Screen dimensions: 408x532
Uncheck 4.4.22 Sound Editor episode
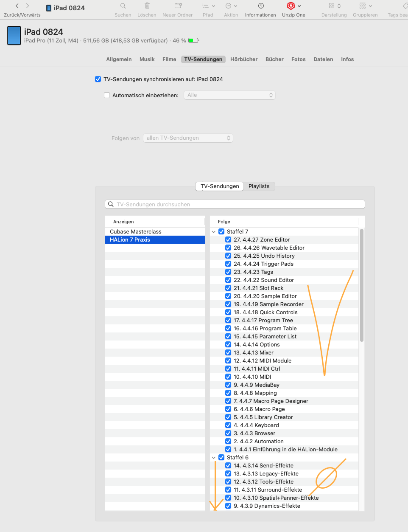click(228, 280)
